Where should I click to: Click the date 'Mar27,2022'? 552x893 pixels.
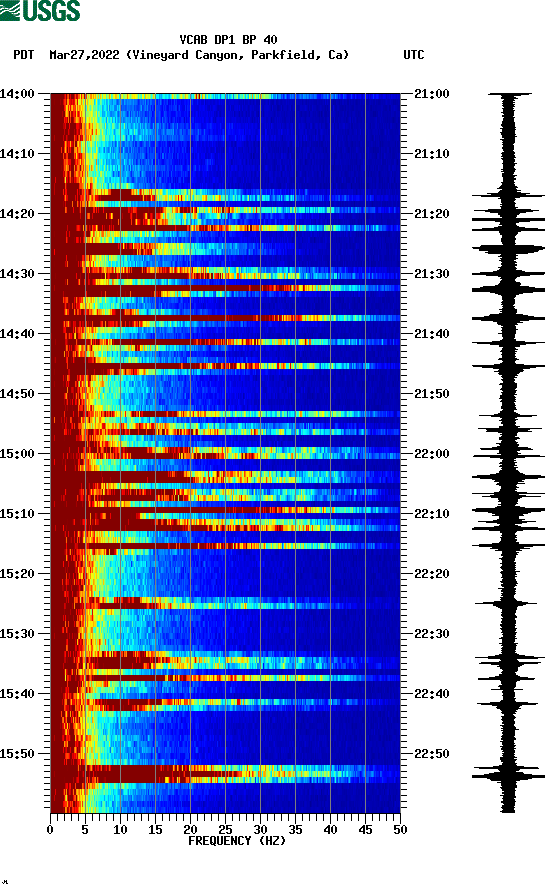pyautogui.click(x=84, y=55)
